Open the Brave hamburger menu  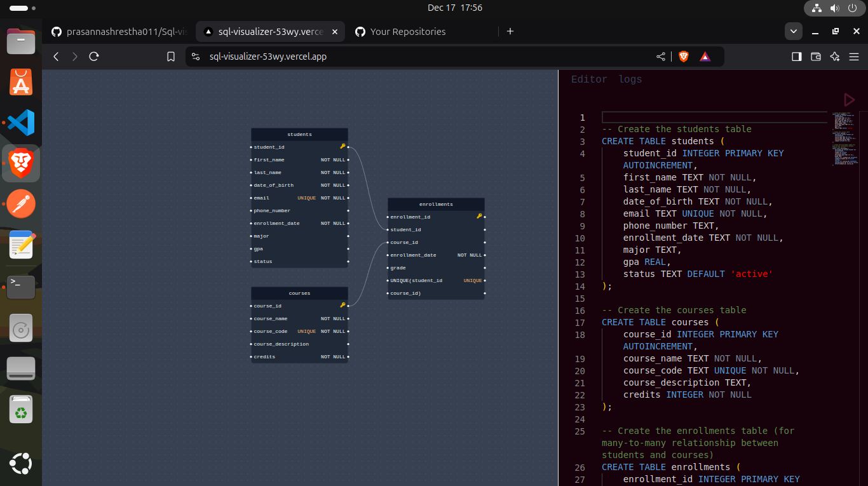[855, 57]
